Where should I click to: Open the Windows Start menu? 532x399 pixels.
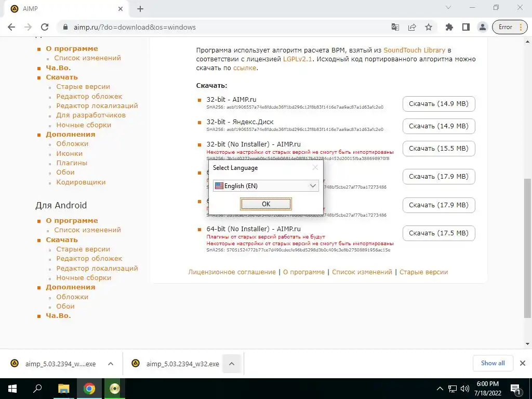click(x=12, y=389)
